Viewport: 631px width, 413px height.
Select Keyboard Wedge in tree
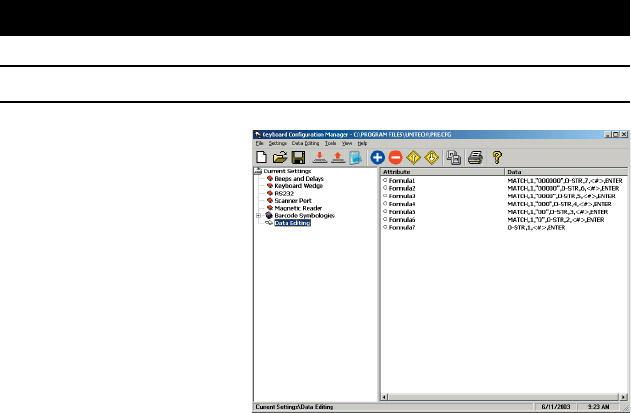[299, 186]
